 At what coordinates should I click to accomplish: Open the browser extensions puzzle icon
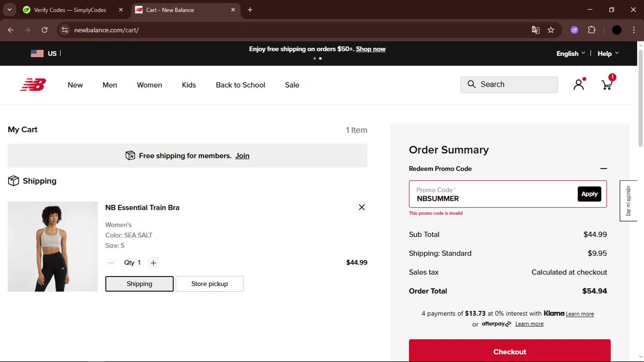click(592, 30)
